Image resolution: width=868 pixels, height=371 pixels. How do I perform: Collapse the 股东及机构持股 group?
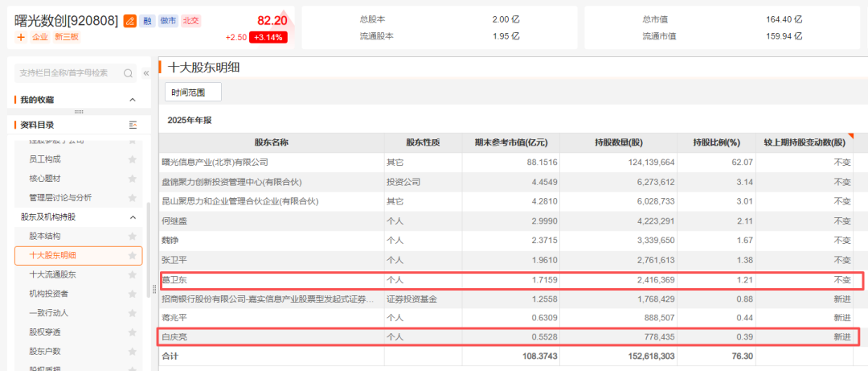pos(133,217)
